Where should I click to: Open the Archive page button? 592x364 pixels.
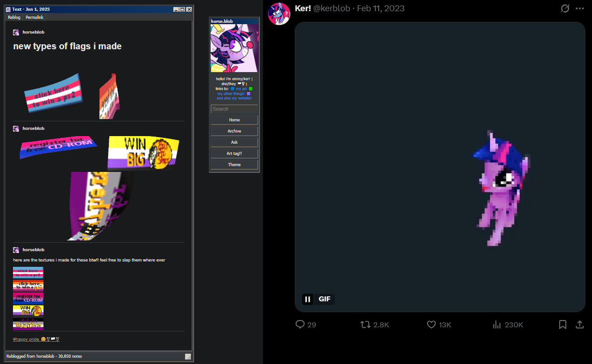(234, 131)
